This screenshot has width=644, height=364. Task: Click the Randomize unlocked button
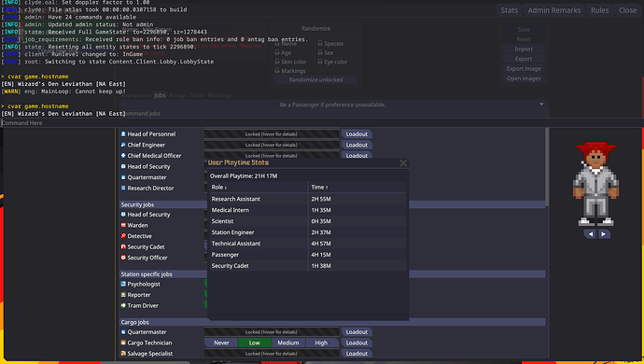point(315,79)
